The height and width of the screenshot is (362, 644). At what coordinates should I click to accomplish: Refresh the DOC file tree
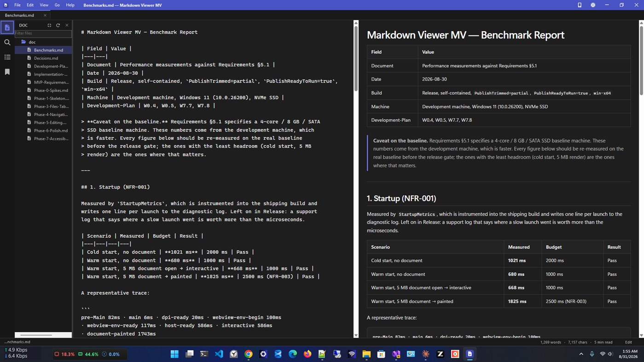[x=58, y=25]
